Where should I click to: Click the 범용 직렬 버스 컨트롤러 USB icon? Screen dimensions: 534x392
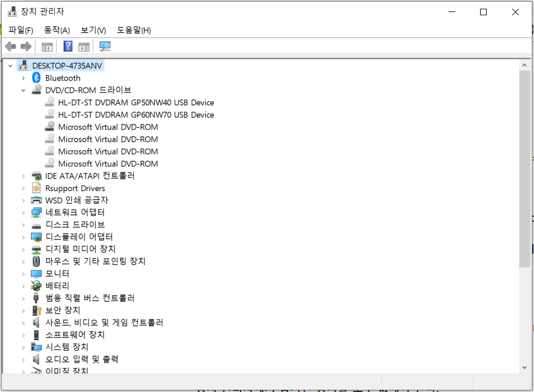(36, 298)
